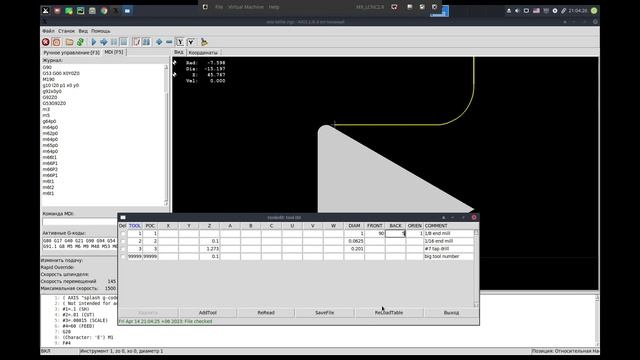Viewport: 640px width, 360px height.
Task: Click Выход button in tool editor
Action: click(451, 313)
